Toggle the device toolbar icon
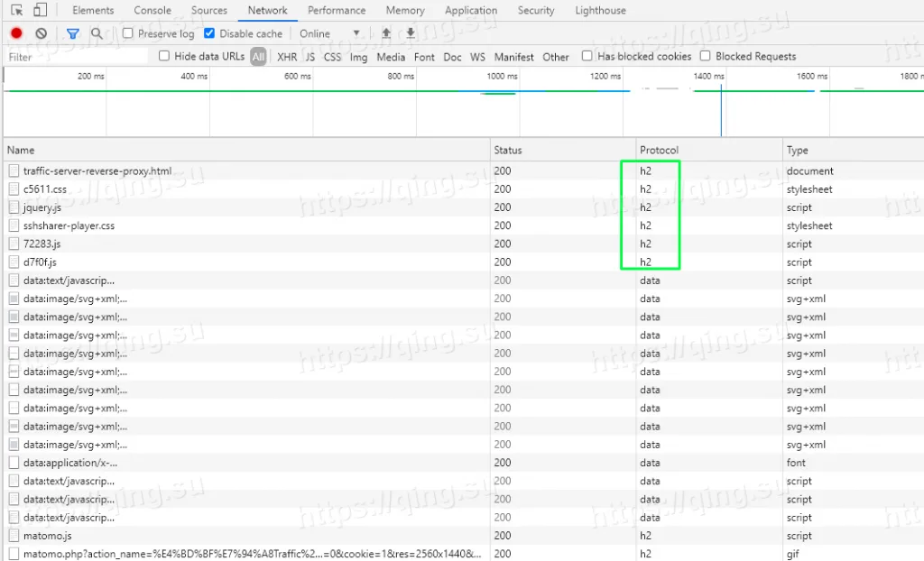Screen dimensions: 924x561 click(x=40, y=11)
